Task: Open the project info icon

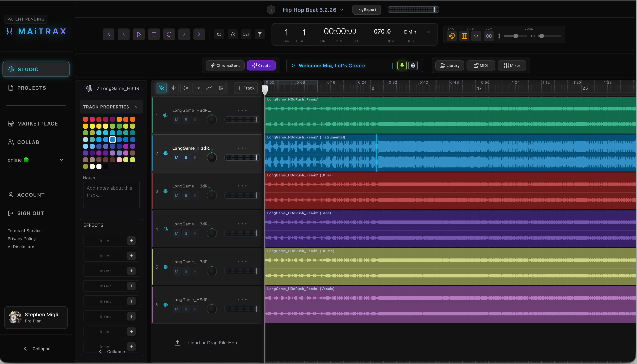Action: 271,10
